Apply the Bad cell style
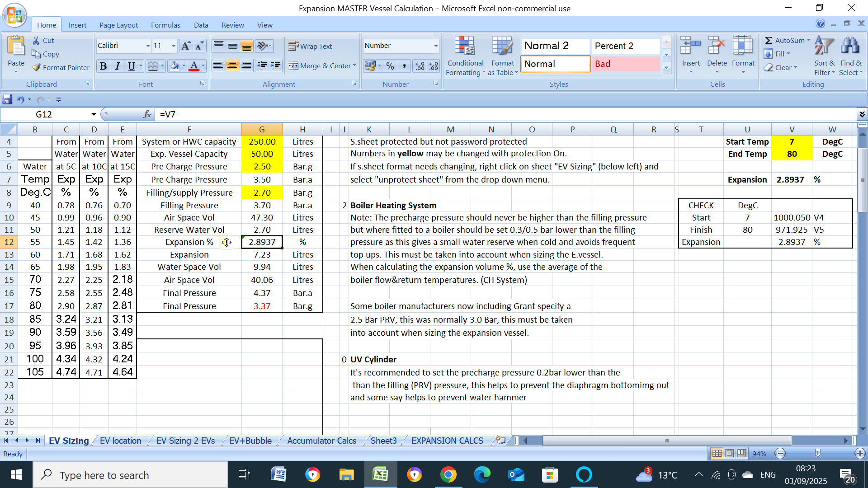868x488 pixels. 625,64
